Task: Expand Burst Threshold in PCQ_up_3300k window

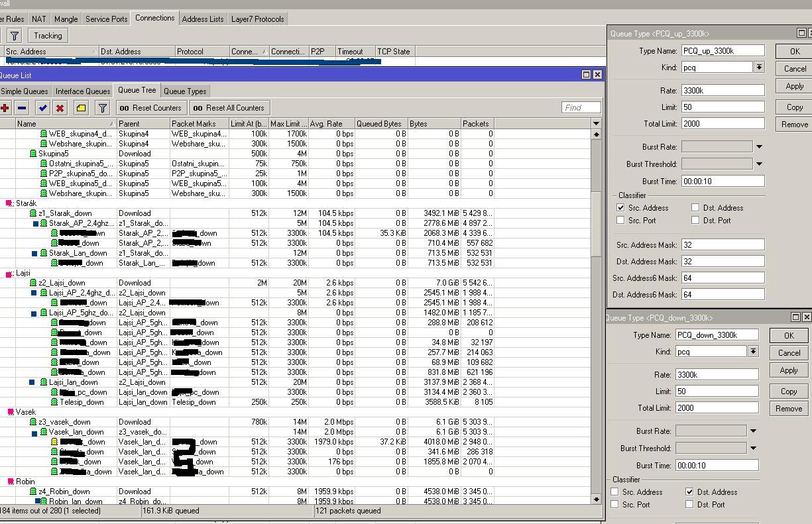Action: (759, 164)
